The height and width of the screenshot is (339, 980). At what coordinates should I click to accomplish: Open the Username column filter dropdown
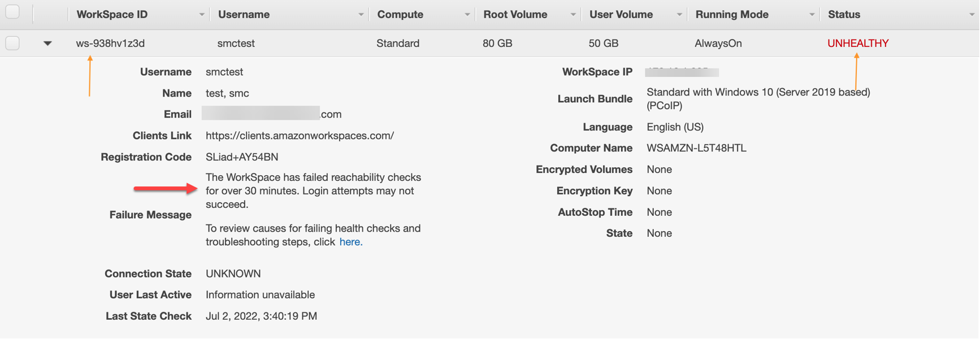(361, 14)
